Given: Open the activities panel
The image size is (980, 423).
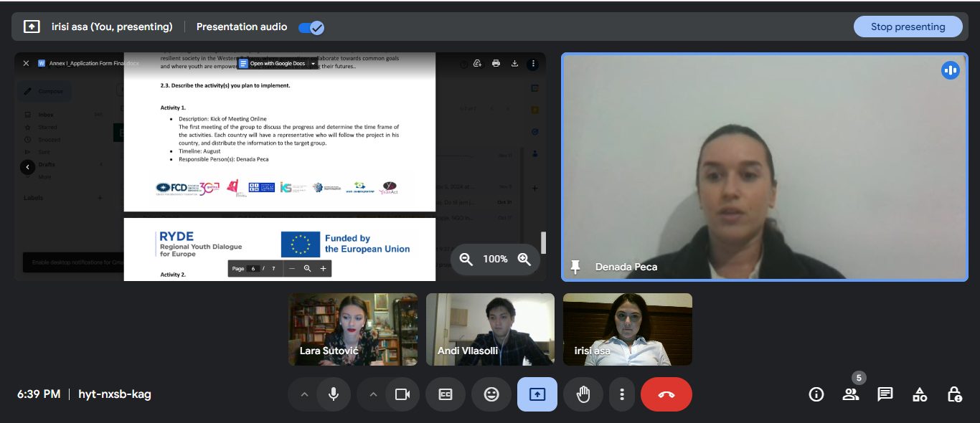Looking at the screenshot, I should (x=920, y=394).
